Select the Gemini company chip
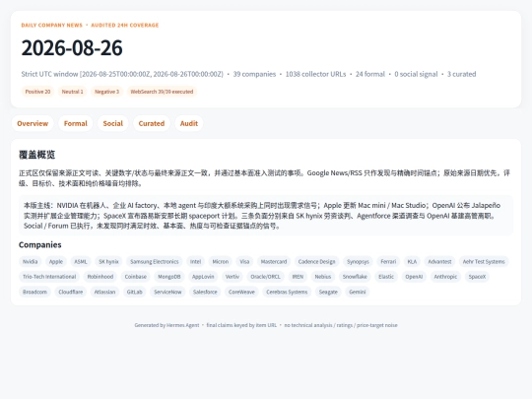The image size is (532, 399). pos(358,293)
